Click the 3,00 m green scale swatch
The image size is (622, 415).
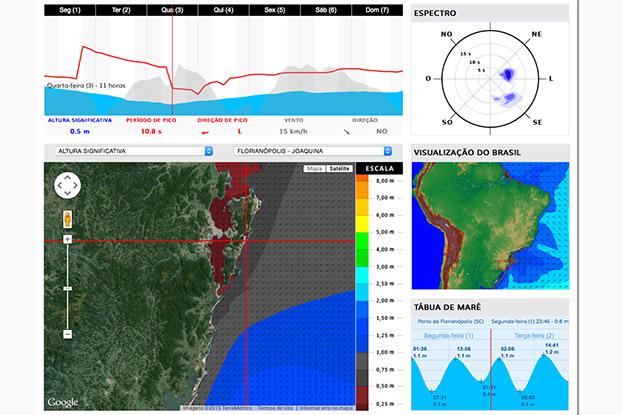point(362,258)
